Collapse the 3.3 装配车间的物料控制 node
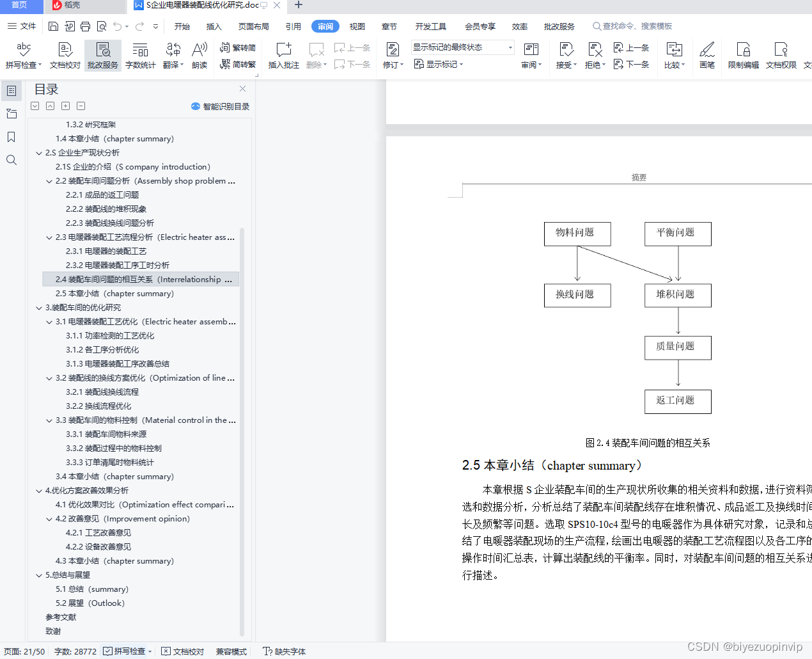The width and height of the screenshot is (812, 659). point(49,420)
